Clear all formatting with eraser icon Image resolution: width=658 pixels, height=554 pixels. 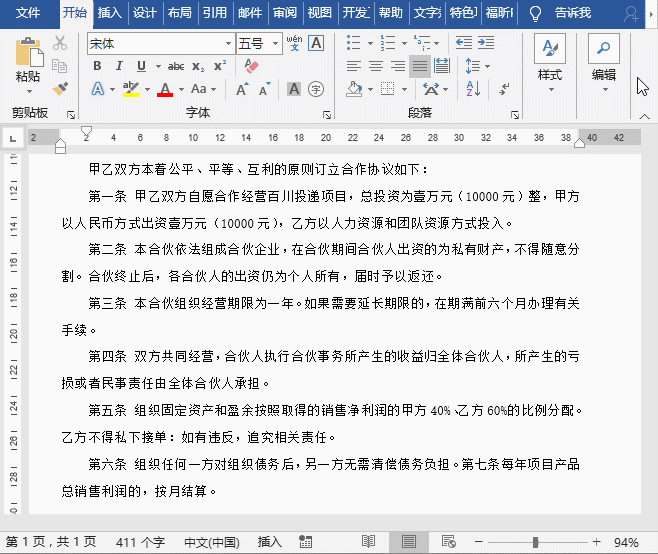pos(251,66)
